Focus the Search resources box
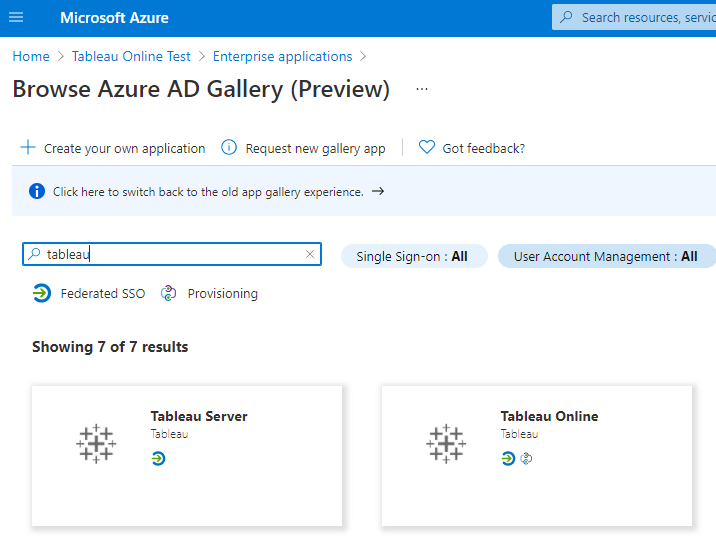This screenshot has width=716, height=542. tap(634, 17)
